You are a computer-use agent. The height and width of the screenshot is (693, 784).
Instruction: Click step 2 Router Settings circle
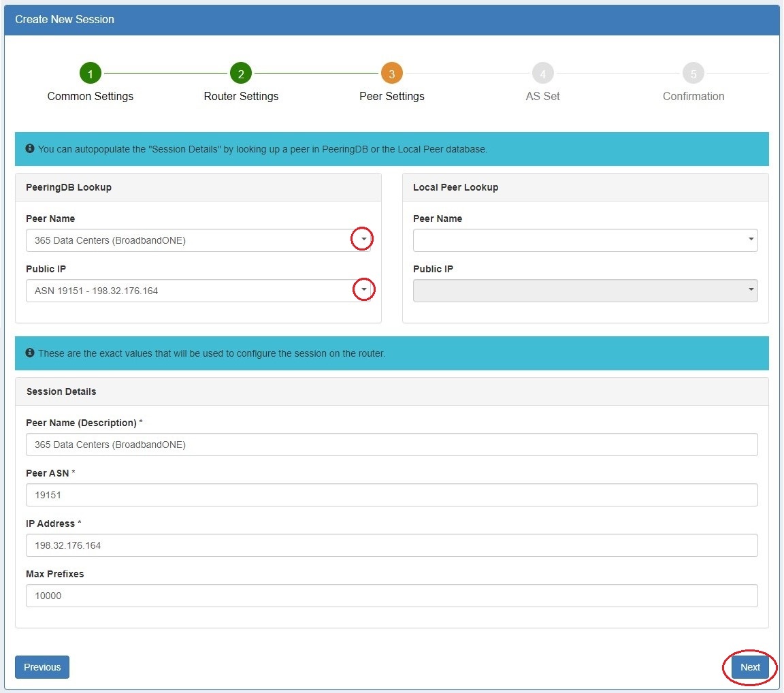click(x=241, y=74)
